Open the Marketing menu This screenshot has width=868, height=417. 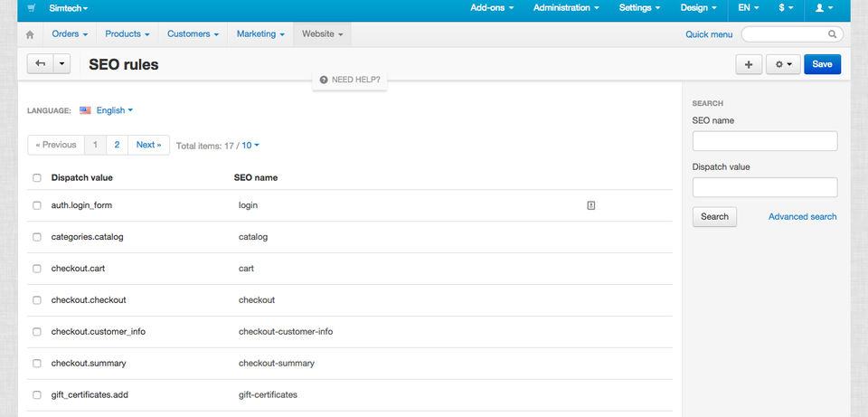pos(260,33)
